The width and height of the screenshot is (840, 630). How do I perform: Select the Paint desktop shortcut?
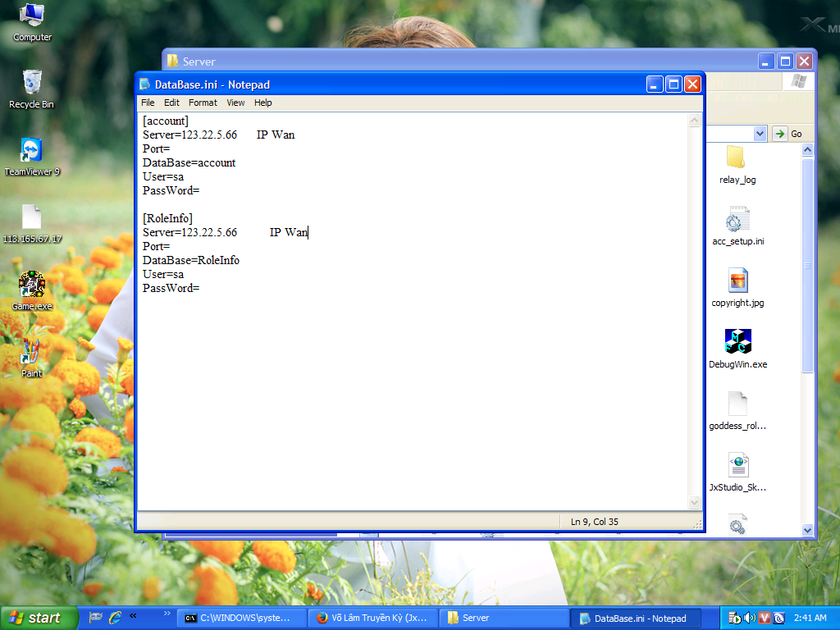31,358
